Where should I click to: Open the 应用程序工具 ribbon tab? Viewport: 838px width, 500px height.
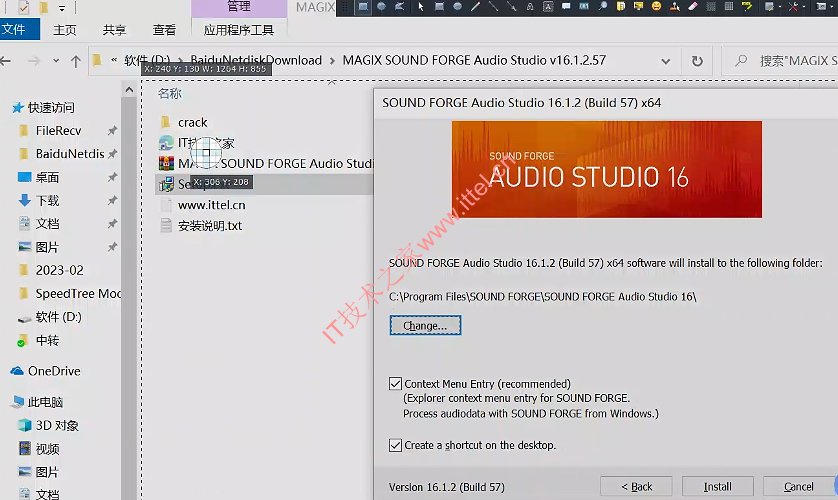239,30
